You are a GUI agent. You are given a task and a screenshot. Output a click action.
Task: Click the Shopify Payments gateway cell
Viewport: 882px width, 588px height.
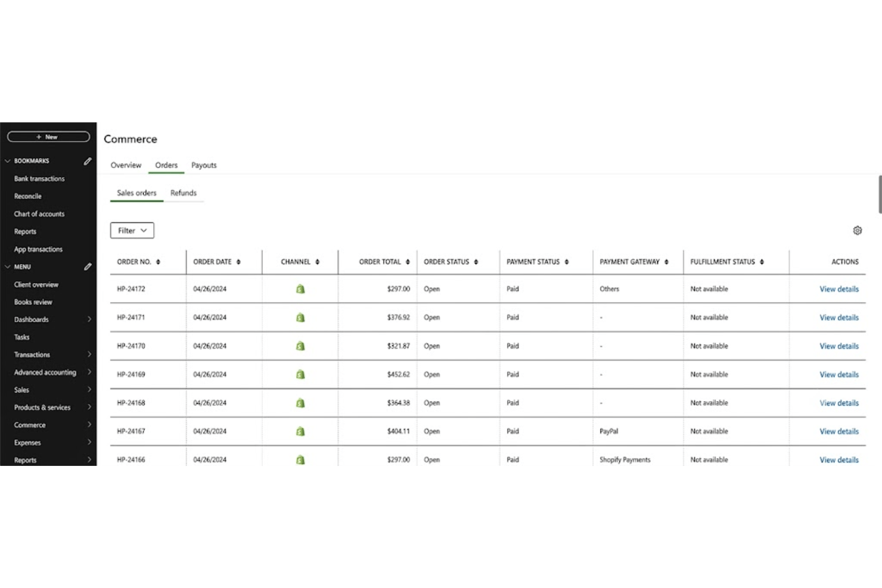[625, 460]
